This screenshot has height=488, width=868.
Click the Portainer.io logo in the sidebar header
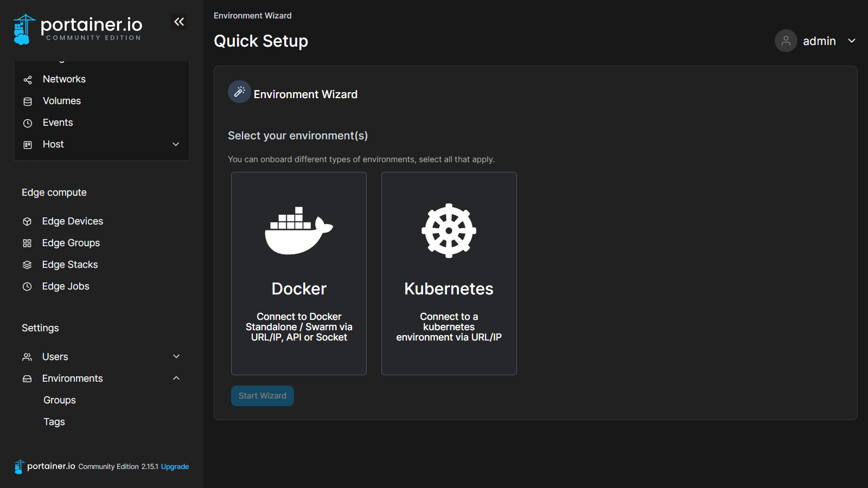coord(78,29)
